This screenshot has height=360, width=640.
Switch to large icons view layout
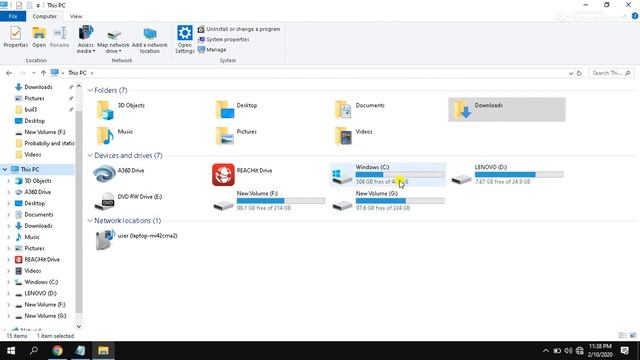tap(633, 336)
